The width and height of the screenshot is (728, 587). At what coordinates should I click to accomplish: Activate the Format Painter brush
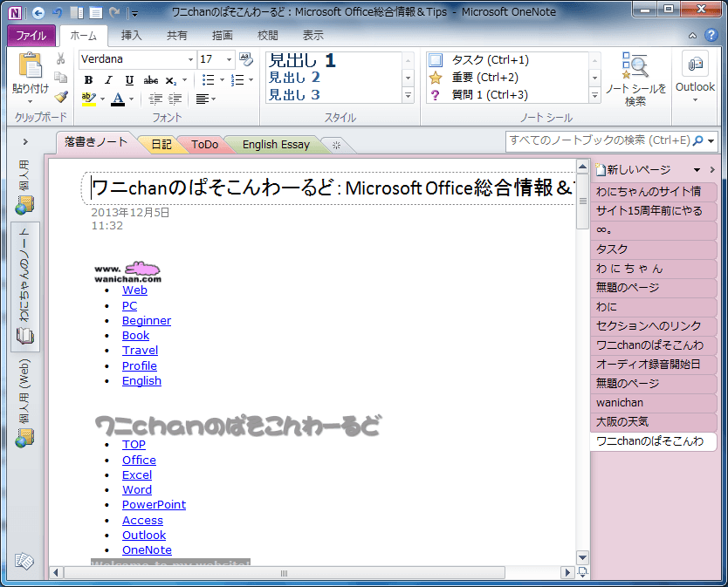tap(60, 97)
